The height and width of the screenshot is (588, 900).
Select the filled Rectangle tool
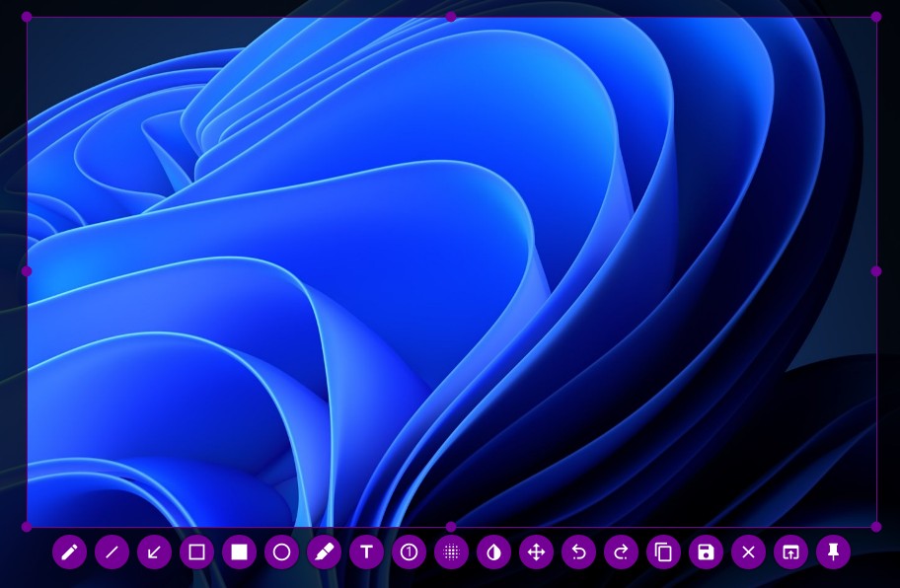pos(239,551)
